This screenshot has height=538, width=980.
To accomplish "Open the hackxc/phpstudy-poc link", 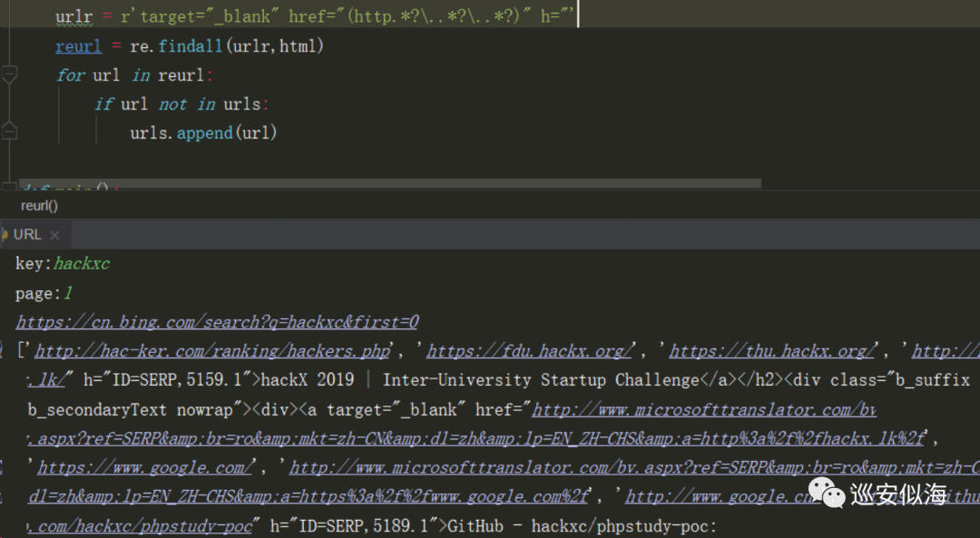I will point(140,525).
